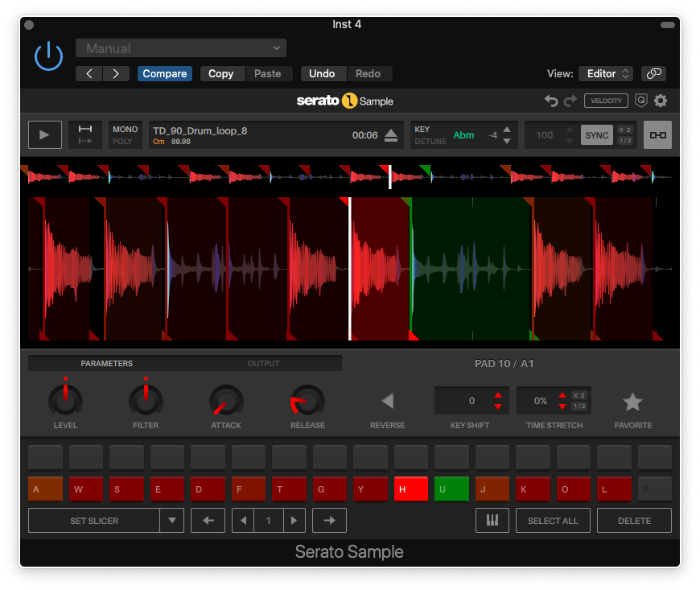Viewport: 700px width, 590px height.
Task: Click the LEVEL knob
Action: 65,400
